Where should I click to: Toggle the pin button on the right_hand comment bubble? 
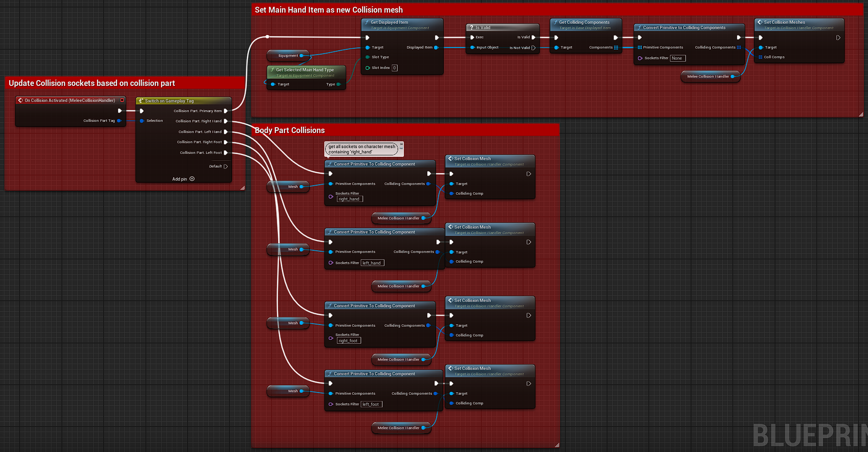click(x=401, y=144)
